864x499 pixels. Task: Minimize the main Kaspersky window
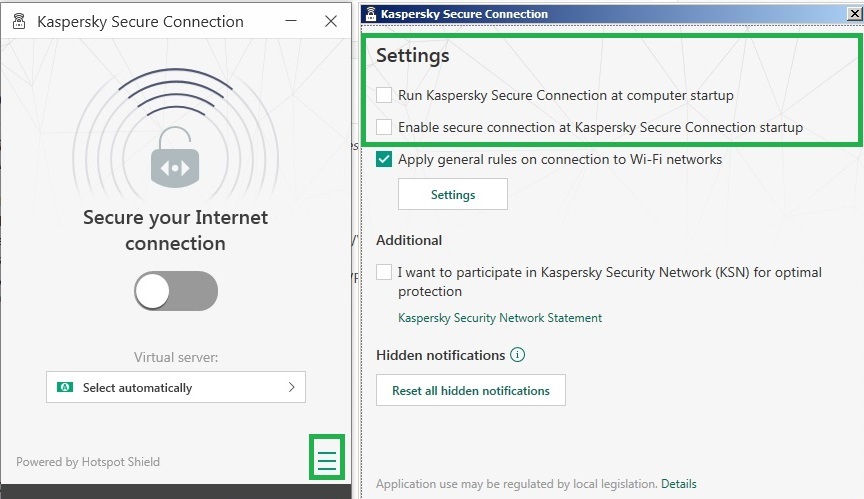(290, 21)
